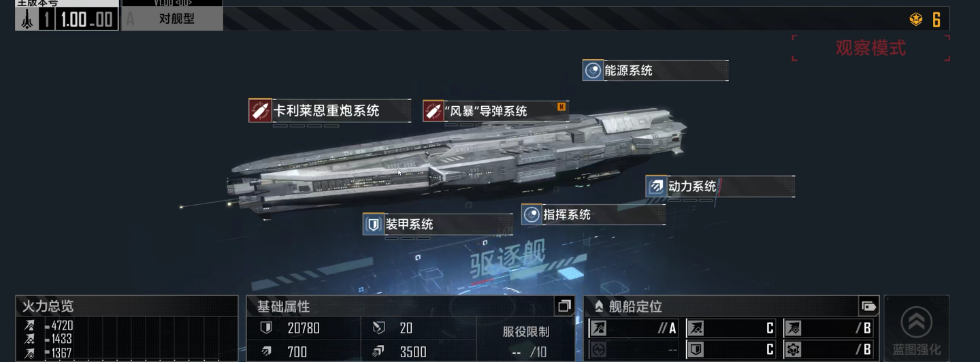This screenshot has height=362, width=980.
Task: Open the 动力系统 propulsion module
Action: point(720,186)
